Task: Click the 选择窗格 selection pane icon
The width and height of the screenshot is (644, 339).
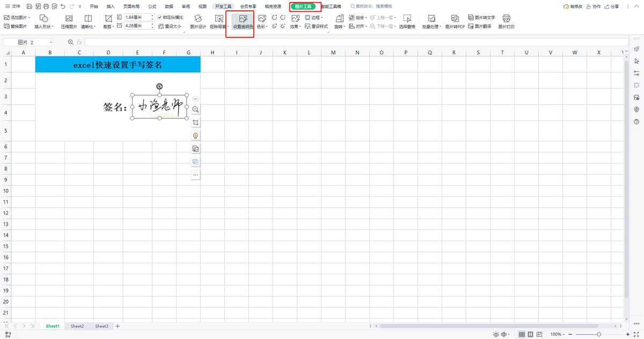Action: (x=407, y=21)
